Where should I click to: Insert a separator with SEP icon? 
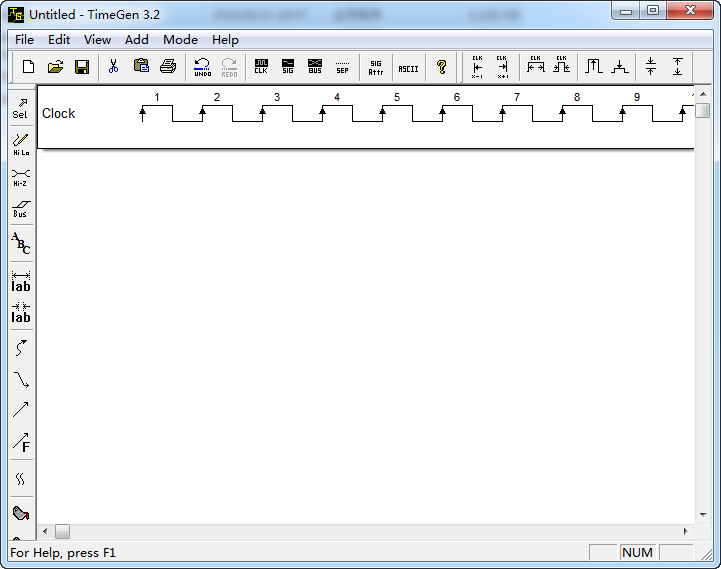click(342, 67)
